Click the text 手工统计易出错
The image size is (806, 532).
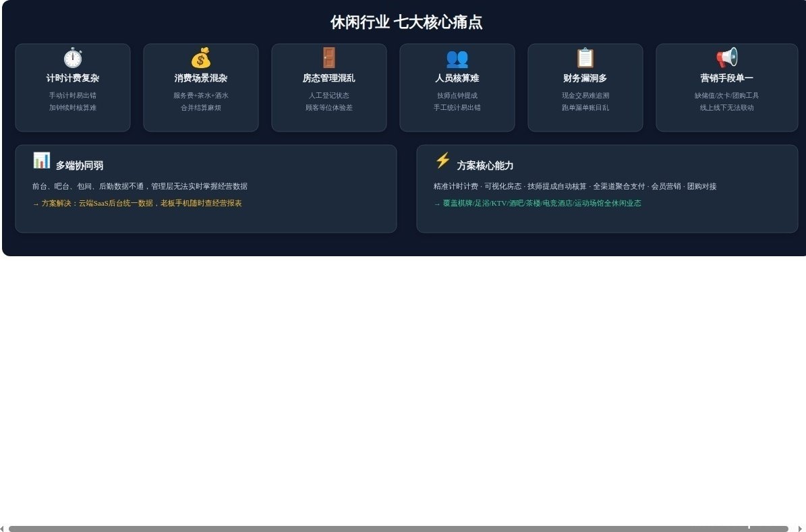pos(457,108)
